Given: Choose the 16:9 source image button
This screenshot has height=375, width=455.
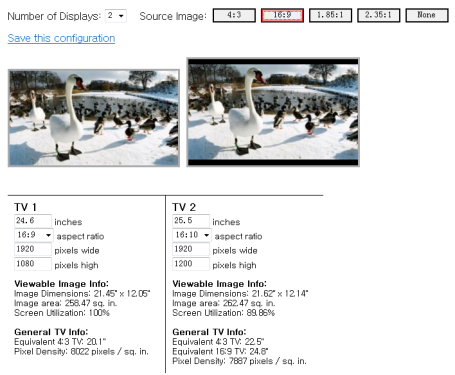Looking at the screenshot, I should (x=282, y=15).
